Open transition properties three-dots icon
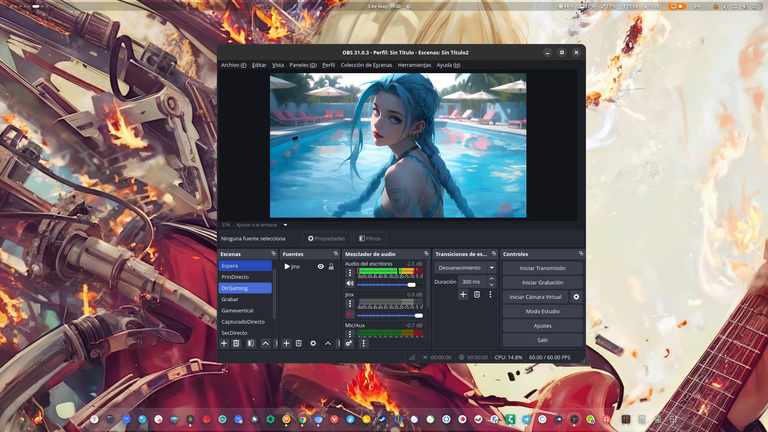The image size is (768, 432). 490,294
